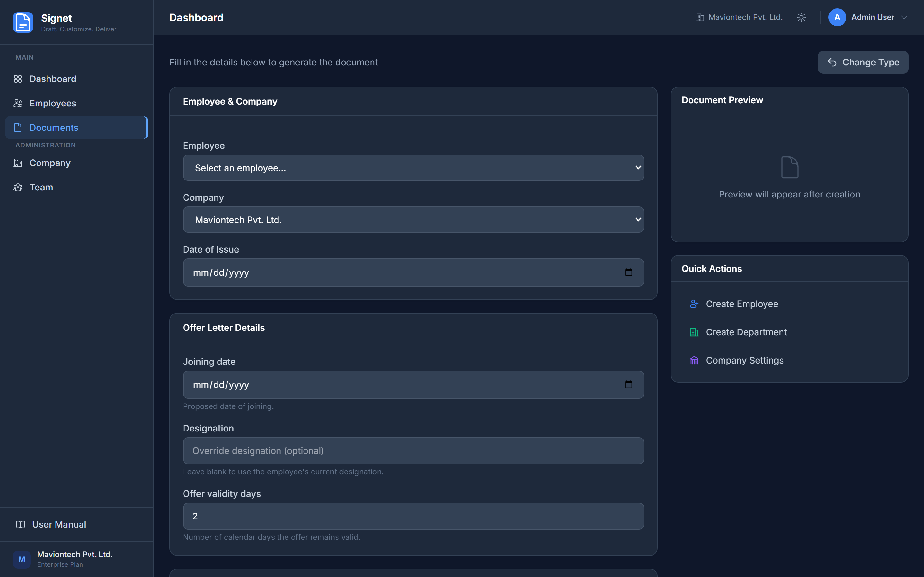Toggle the light/dark theme sun icon
Screen dimensions: 924x577
click(801, 18)
